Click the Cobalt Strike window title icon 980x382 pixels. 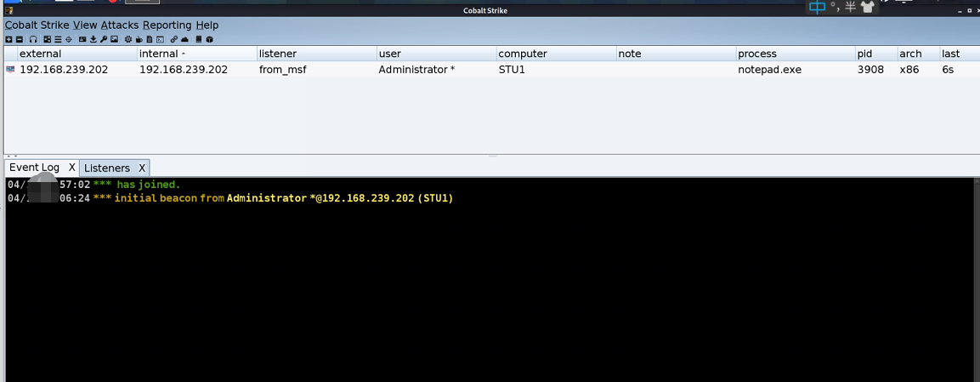(8, 10)
